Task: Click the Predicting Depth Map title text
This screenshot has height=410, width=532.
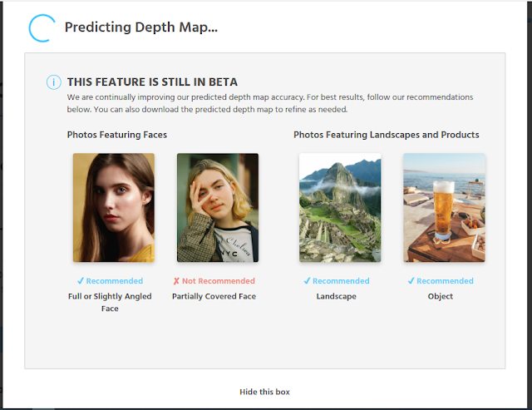Action: [141, 27]
